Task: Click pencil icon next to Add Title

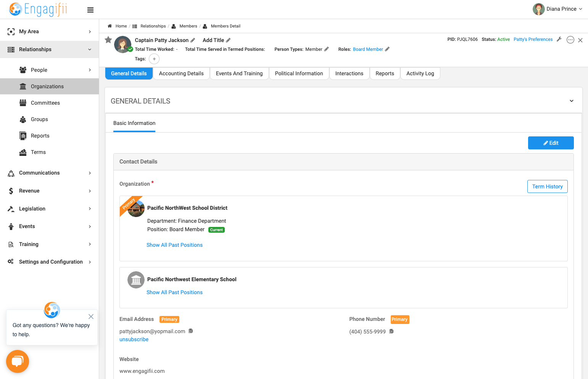Action: pyautogui.click(x=228, y=40)
